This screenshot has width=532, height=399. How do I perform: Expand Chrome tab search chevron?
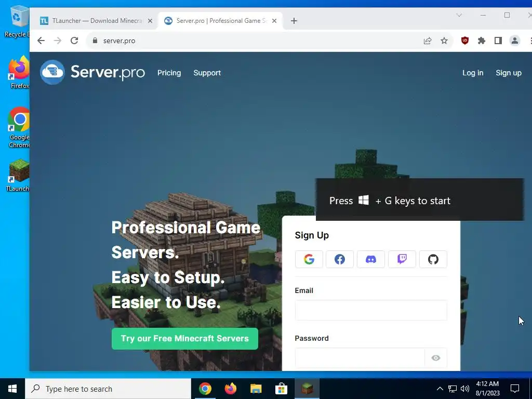tap(459, 15)
